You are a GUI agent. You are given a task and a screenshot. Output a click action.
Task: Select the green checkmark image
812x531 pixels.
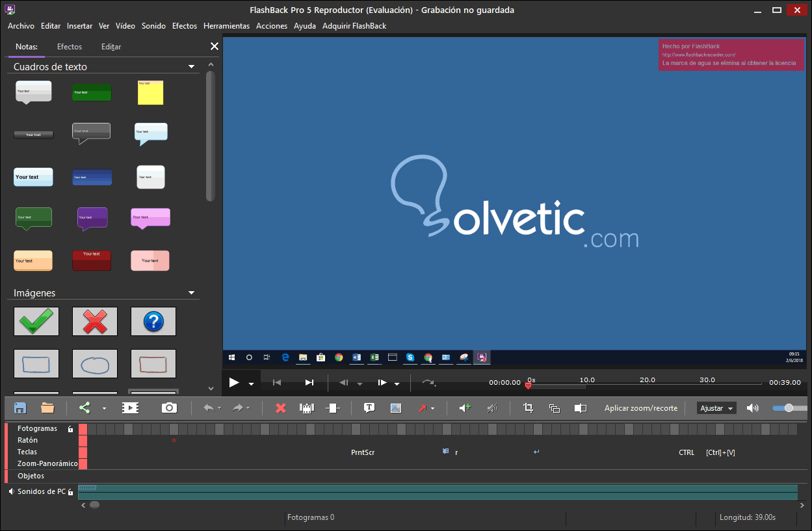pos(36,321)
